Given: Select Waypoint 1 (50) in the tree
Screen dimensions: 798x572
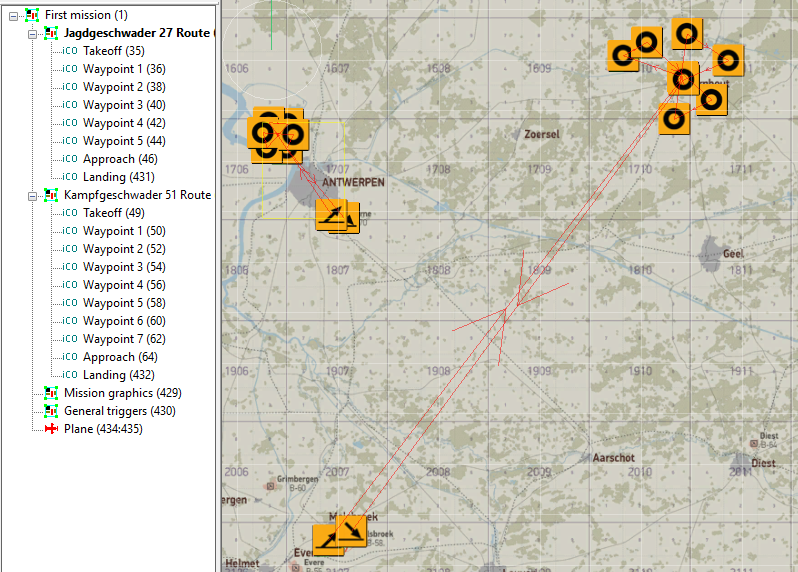Looking at the screenshot, I should coord(124,231).
